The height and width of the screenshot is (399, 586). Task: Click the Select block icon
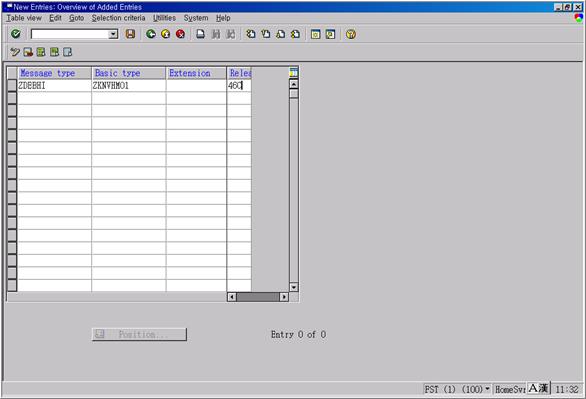coord(55,52)
